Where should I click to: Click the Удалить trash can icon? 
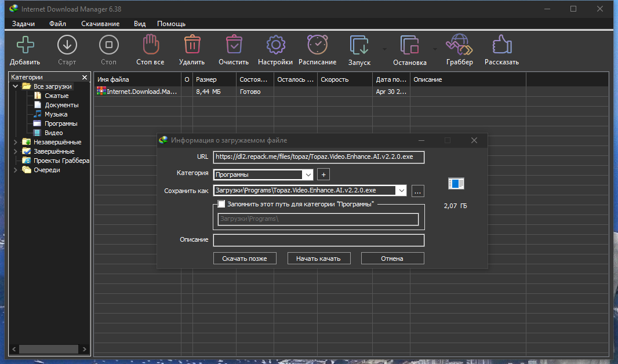(x=192, y=45)
